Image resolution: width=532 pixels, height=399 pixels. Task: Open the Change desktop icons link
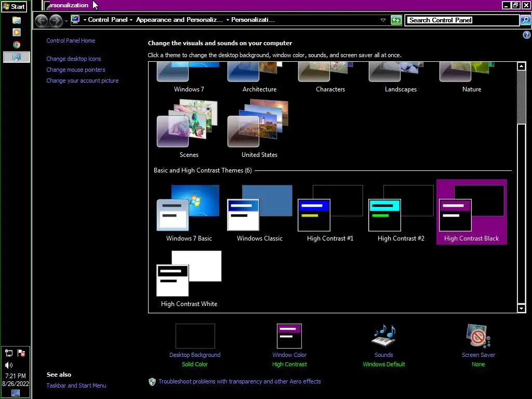click(74, 59)
